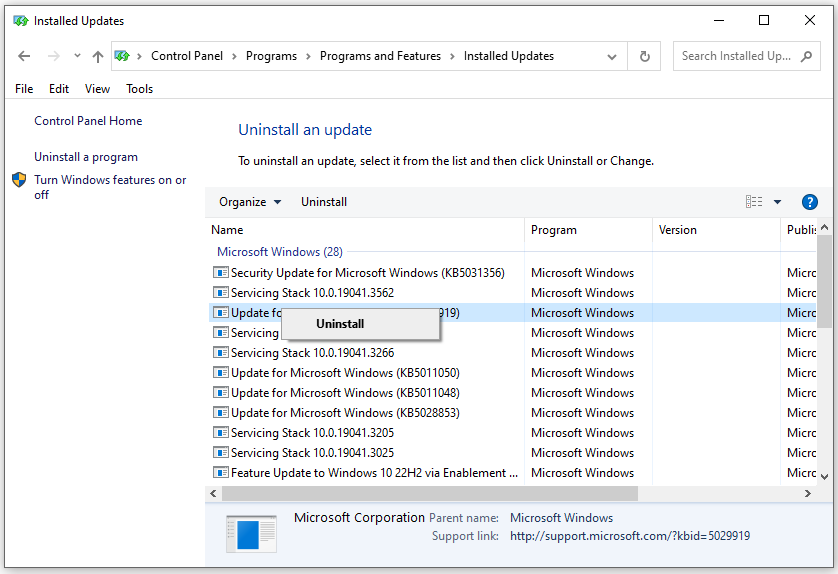Sort by the Name column header

pyautogui.click(x=364, y=230)
